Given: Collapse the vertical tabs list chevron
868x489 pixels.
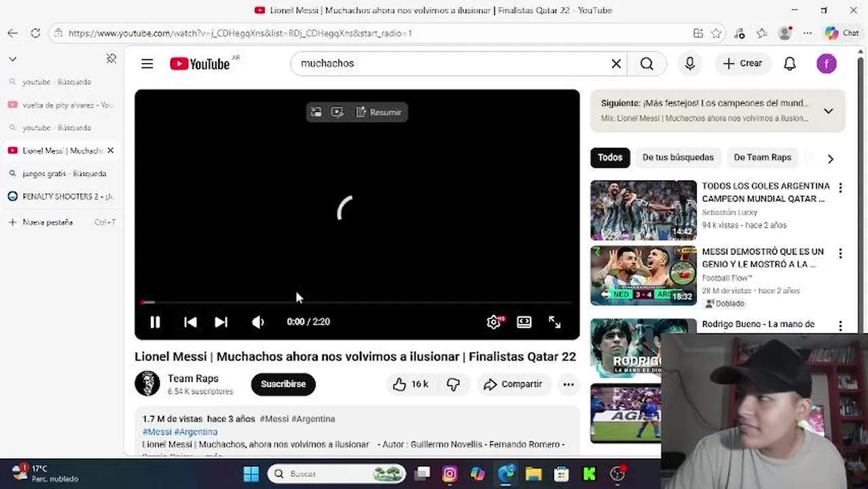Looking at the screenshot, I should click(x=12, y=59).
